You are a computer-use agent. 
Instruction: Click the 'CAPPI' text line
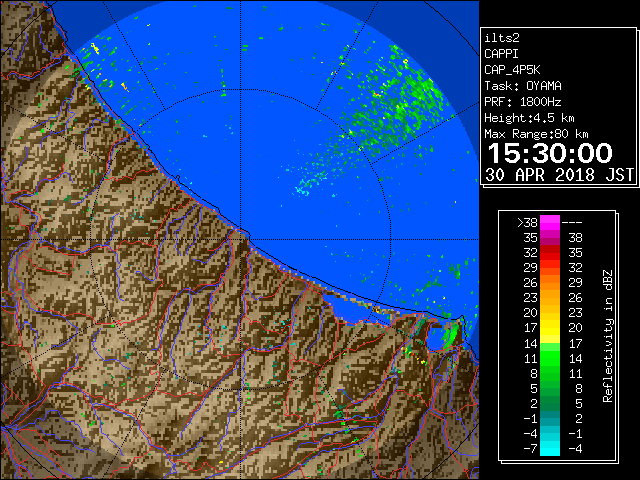(501, 54)
